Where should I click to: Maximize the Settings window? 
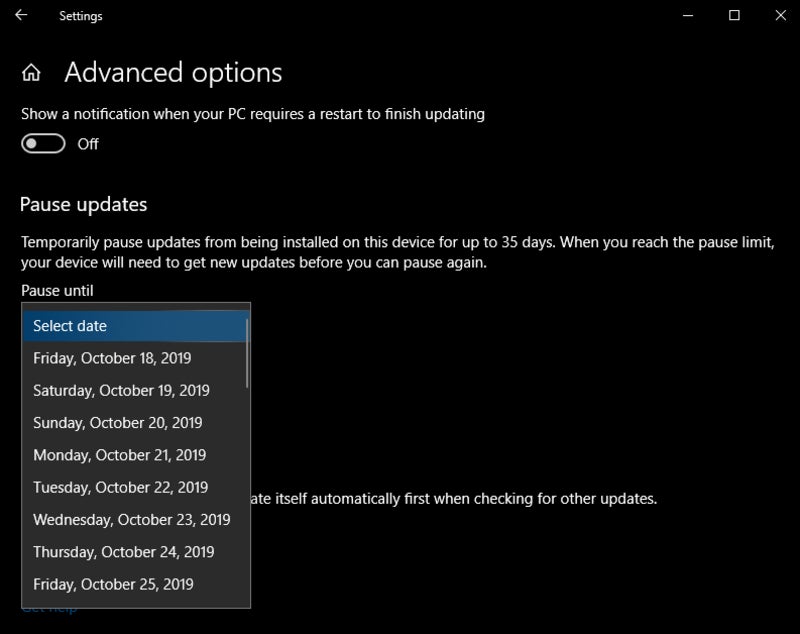(x=734, y=15)
